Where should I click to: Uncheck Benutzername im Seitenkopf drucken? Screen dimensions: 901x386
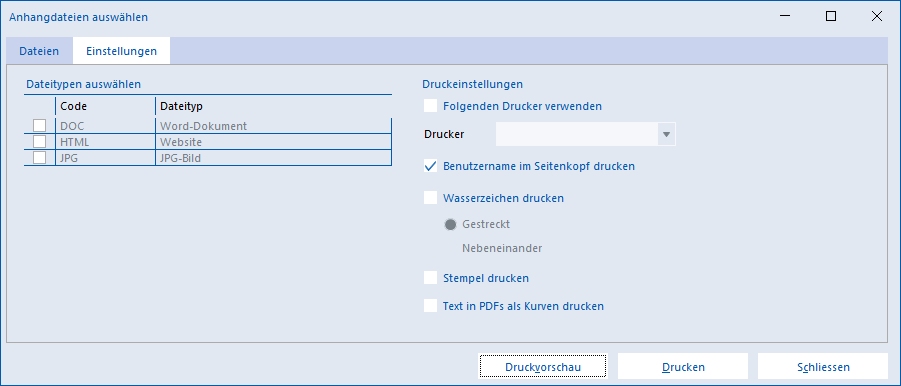pos(430,166)
